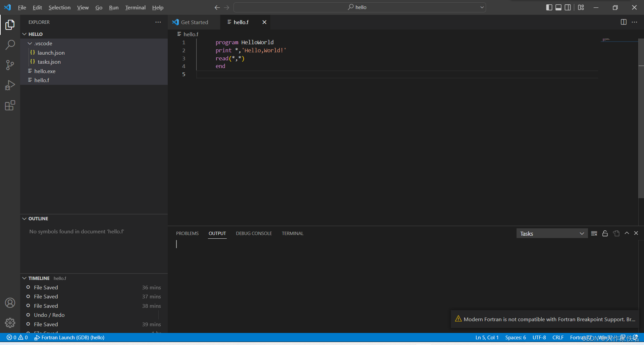Open the Search view in activity bar
The image size is (644, 345).
click(10, 45)
